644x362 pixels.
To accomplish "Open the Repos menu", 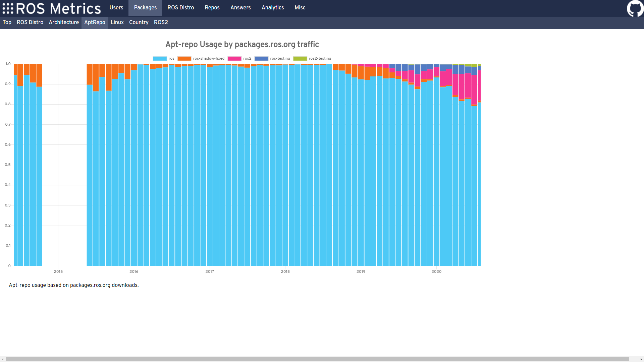I will (x=212, y=8).
